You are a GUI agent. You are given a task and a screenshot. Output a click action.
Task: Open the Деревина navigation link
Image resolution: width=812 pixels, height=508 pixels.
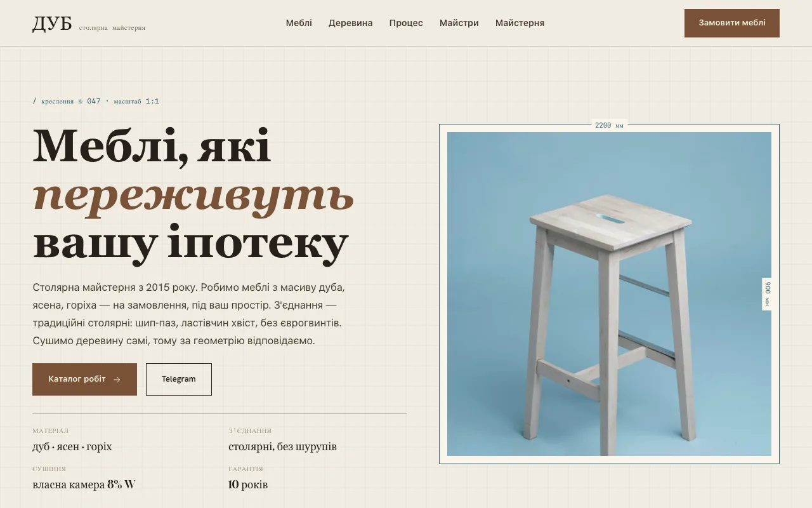[350, 23]
